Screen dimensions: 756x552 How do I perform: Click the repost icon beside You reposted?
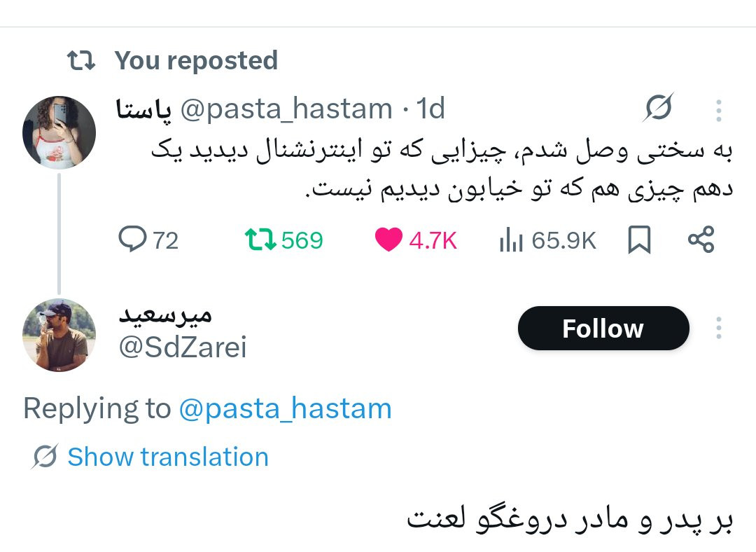pyautogui.click(x=81, y=60)
